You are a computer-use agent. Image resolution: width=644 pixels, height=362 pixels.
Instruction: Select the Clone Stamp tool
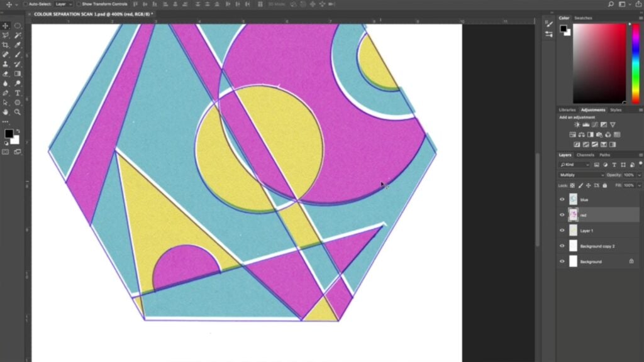click(6, 65)
